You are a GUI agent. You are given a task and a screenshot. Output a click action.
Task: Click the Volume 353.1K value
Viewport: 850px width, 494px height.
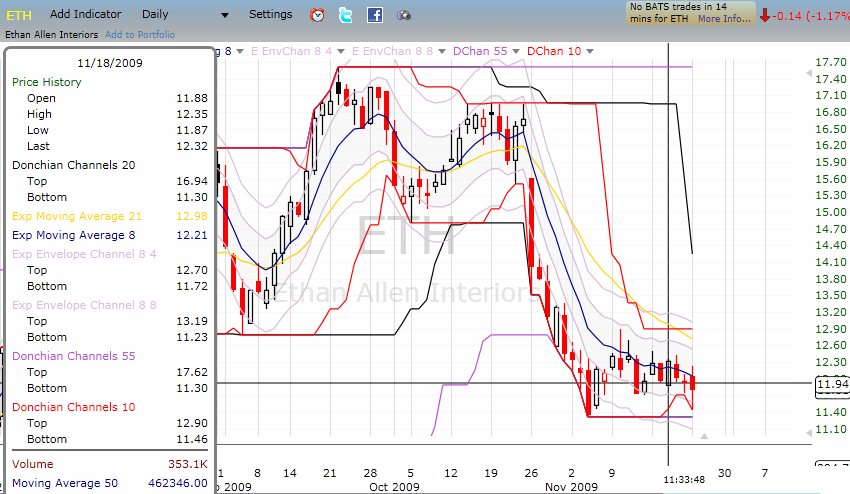click(188, 464)
